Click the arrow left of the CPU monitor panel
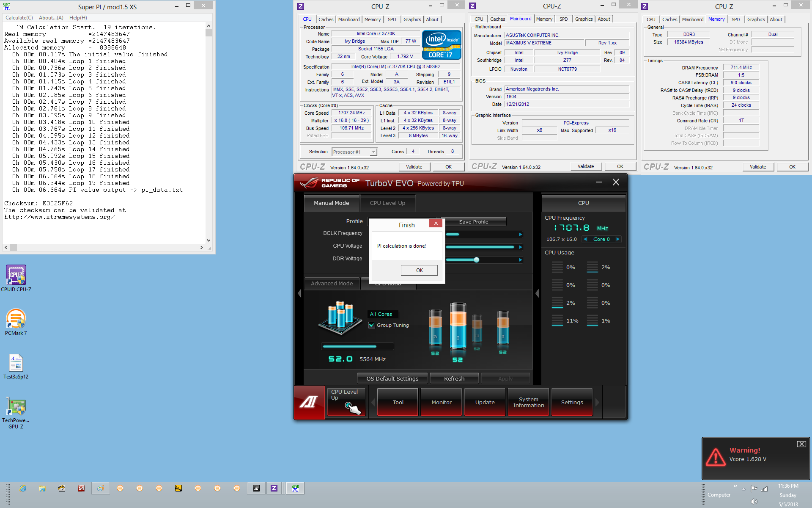The image size is (812, 508). [x=537, y=293]
